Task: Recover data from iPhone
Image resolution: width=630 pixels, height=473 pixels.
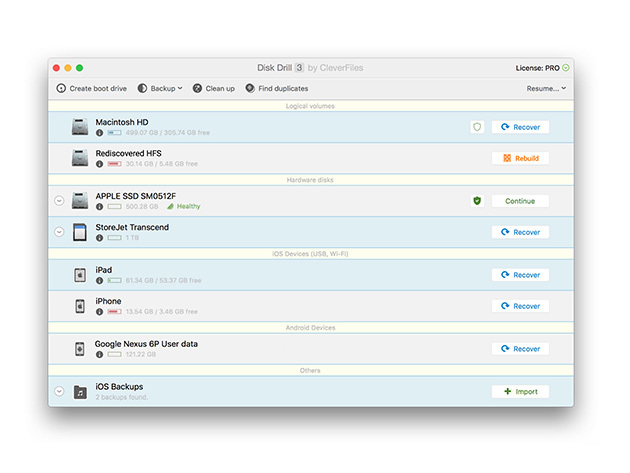Action: pos(520,306)
